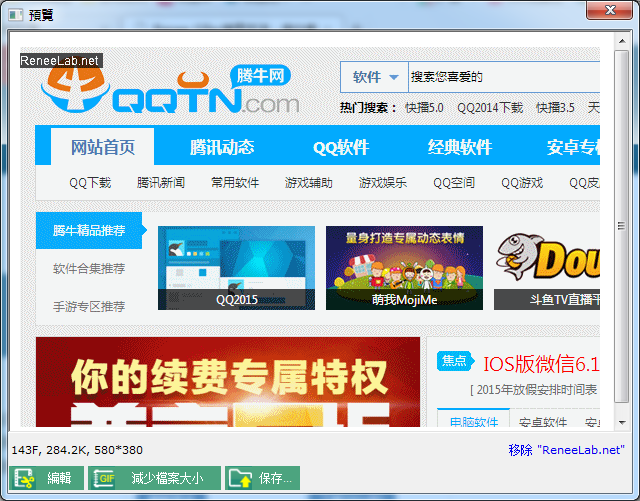
Task: Click the preview window app icon in title bar
Action: tap(16, 14)
